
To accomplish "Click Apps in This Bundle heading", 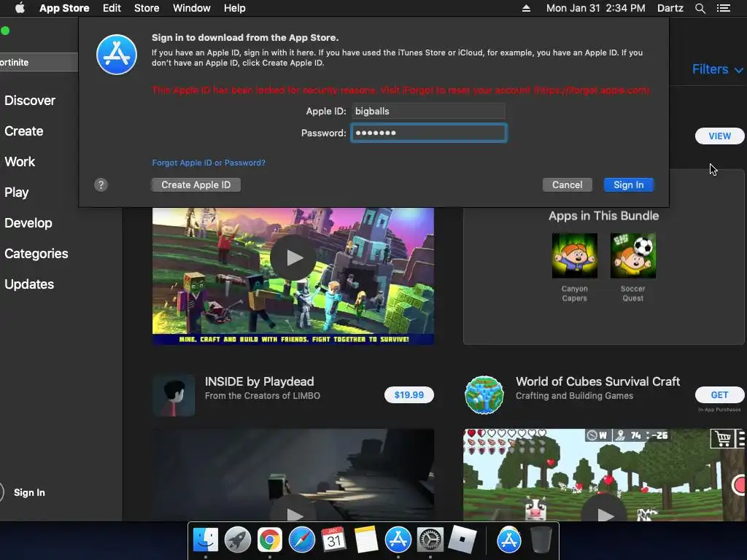I will coord(603,216).
